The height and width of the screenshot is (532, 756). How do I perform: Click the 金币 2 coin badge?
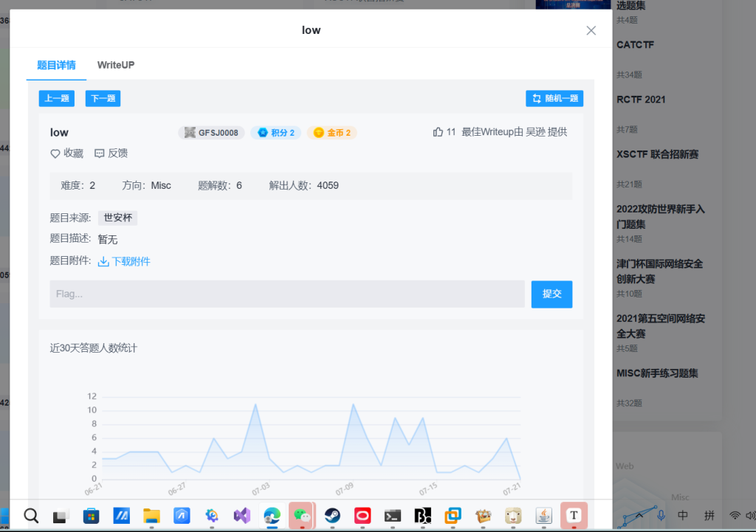[331, 133]
